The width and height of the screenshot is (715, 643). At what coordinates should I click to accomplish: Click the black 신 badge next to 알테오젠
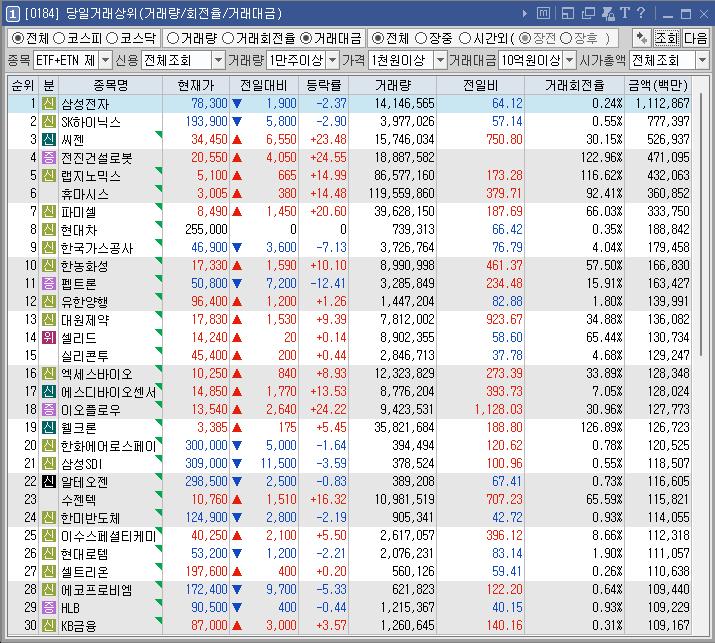[x=49, y=482]
